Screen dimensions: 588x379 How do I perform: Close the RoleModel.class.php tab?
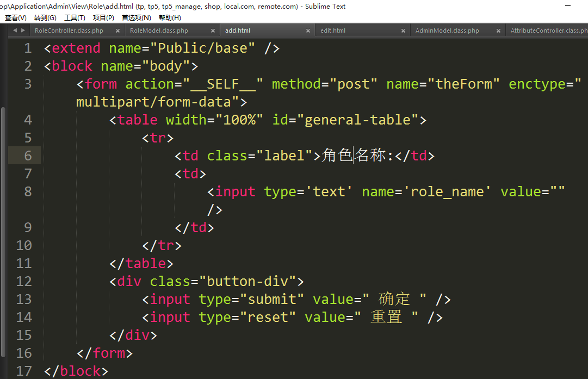pyautogui.click(x=213, y=31)
